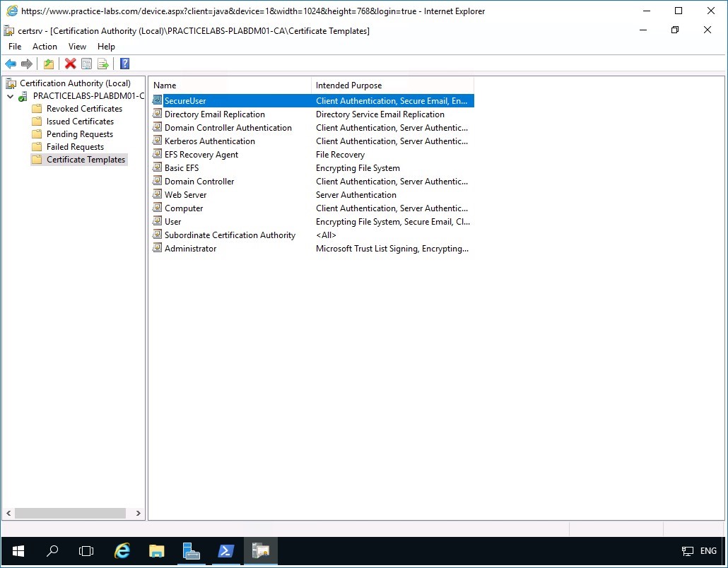This screenshot has width=728, height=568.
Task: Select the User template
Action: [x=172, y=222]
